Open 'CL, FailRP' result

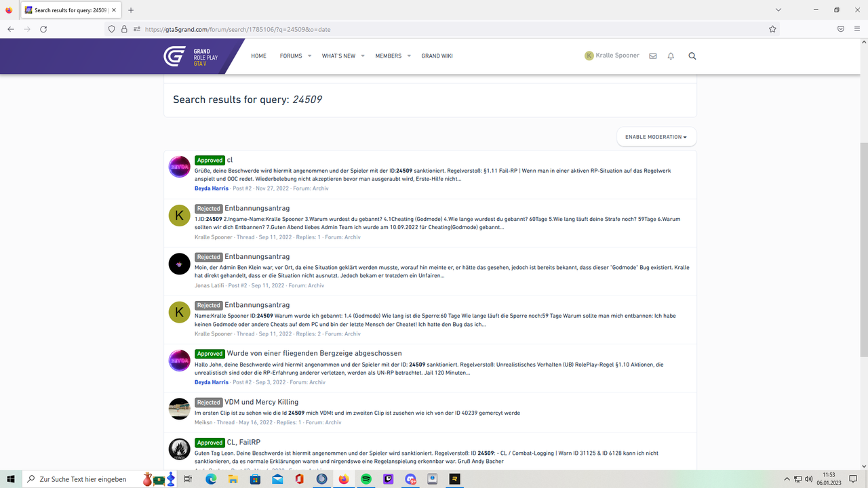[x=243, y=442]
